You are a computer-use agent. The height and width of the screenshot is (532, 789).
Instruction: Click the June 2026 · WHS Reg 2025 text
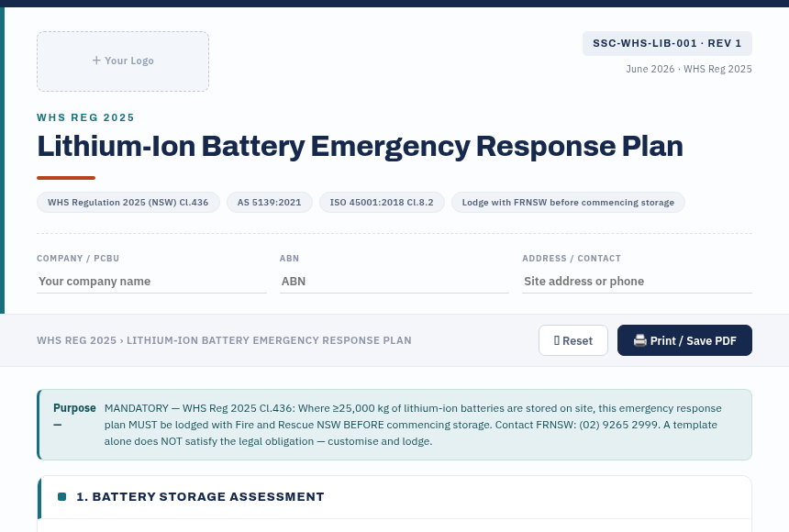coord(689,69)
